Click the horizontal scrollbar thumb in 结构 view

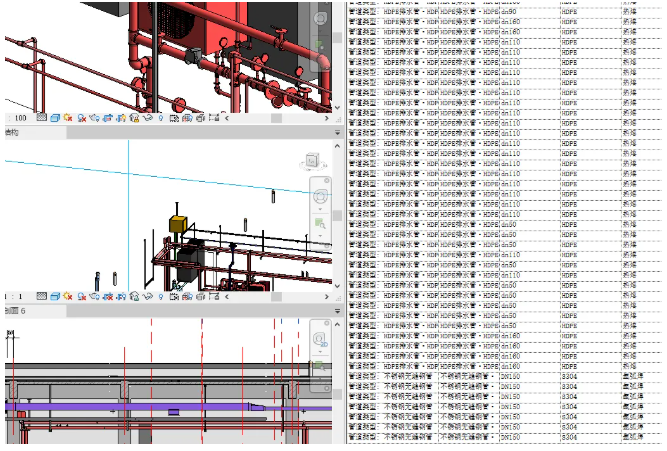pyautogui.click(x=276, y=297)
